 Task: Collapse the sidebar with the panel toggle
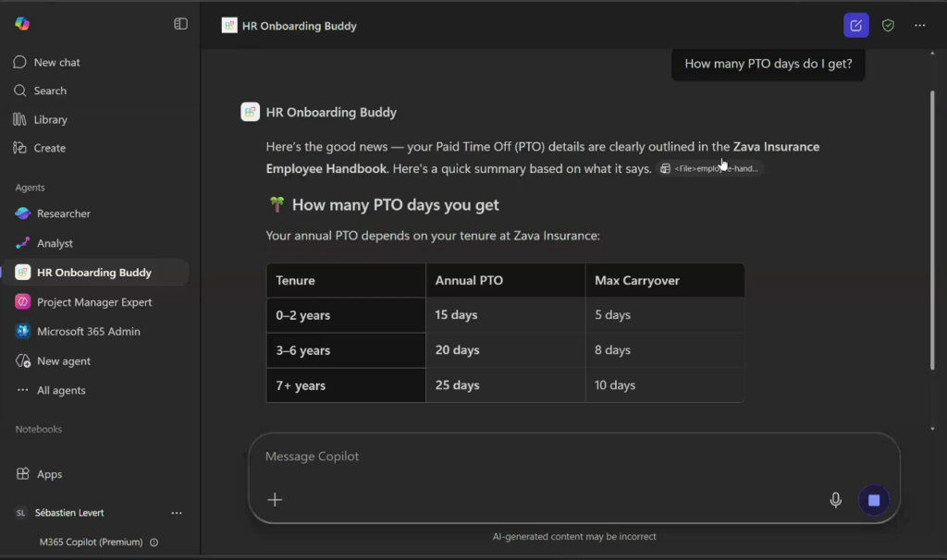tap(180, 24)
